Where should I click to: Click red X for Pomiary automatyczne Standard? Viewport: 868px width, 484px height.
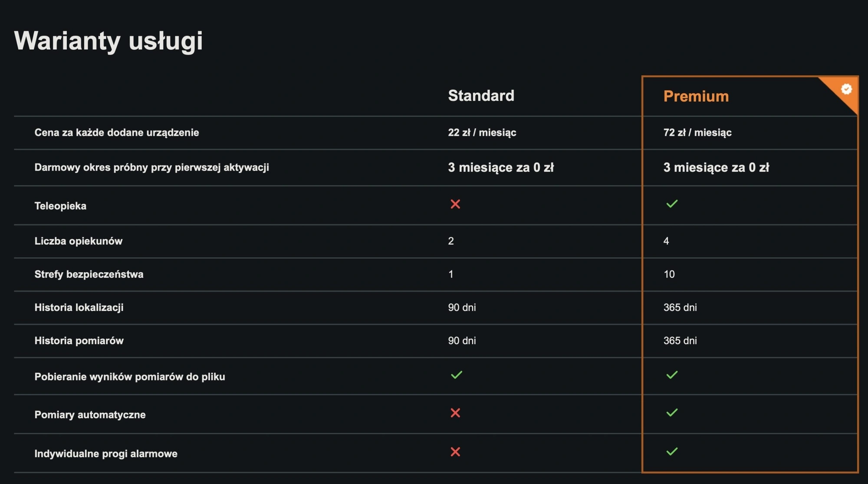click(x=455, y=413)
